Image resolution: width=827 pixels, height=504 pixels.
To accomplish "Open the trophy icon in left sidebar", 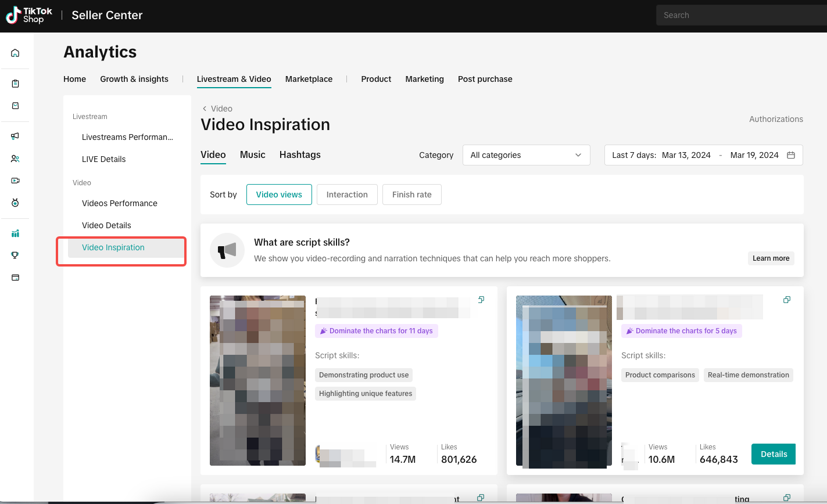I will [x=15, y=255].
